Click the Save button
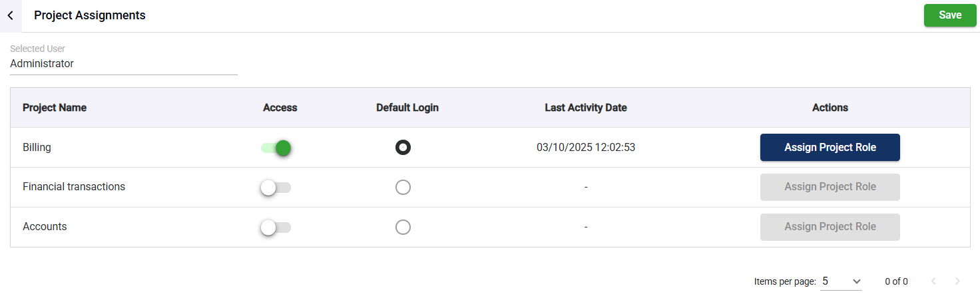 949,15
